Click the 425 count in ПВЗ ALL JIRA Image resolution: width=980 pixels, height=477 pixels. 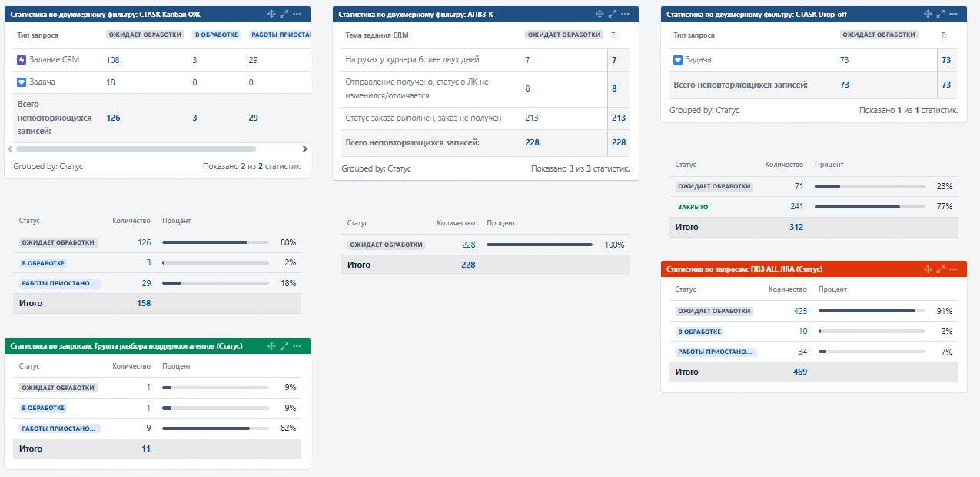[x=800, y=311]
